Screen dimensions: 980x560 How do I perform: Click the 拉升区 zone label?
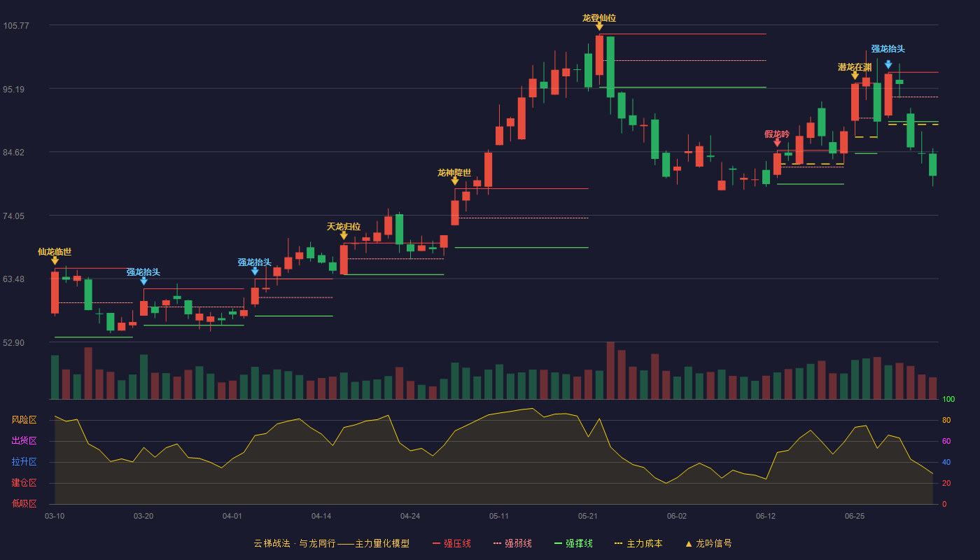[x=24, y=462]
